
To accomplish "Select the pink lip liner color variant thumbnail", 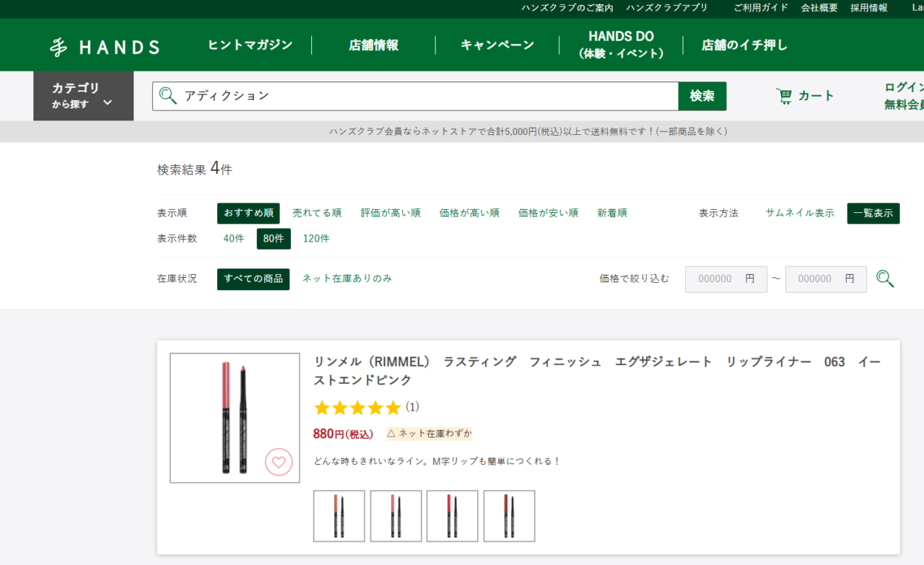I will pyautogui.click(x=396, y=516).
